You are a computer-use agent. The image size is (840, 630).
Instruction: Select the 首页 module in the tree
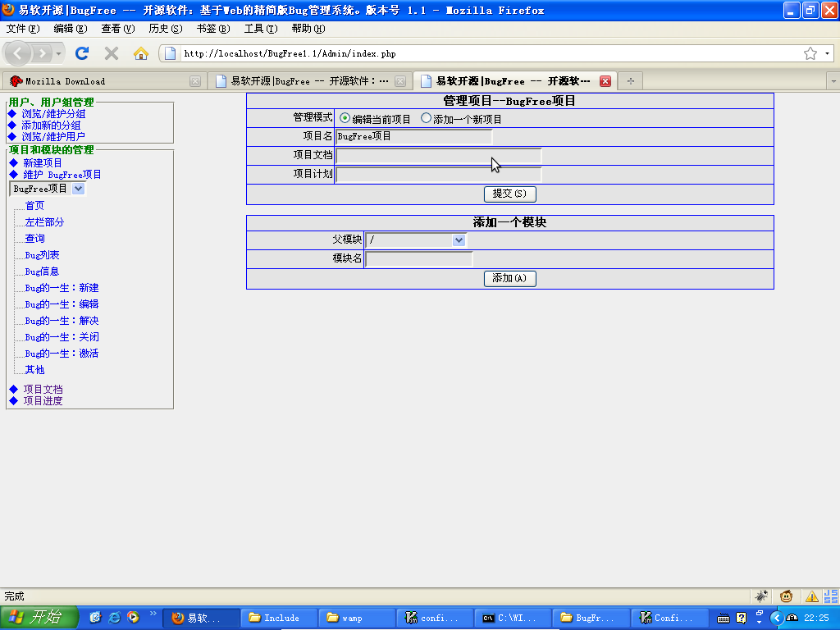tap(34, 206)
